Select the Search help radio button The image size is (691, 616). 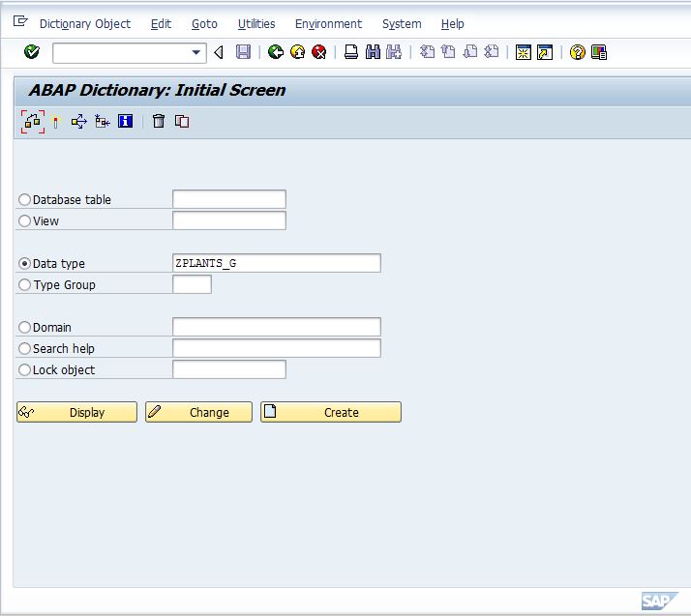pos(25,349)
